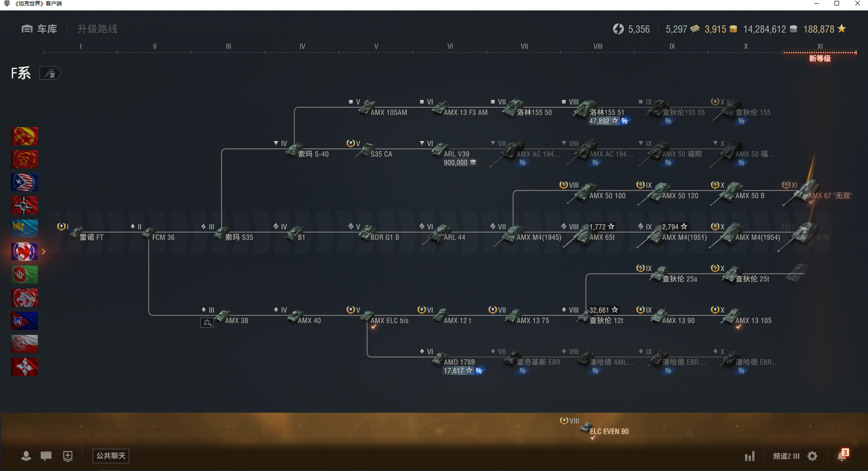868x471 pixels.
Task: Click the premium vehicles icon beside F系
Action: 50,73
